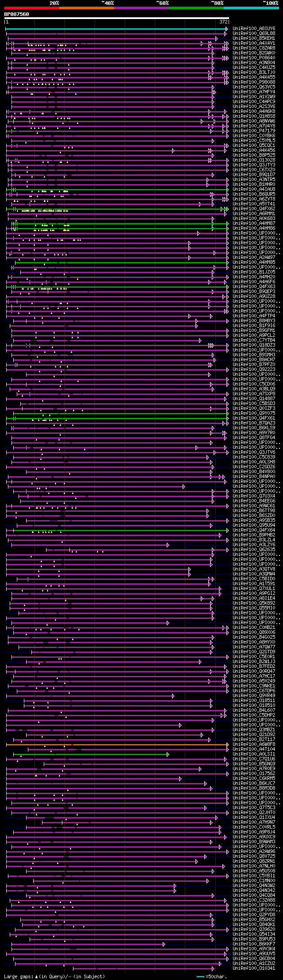Select hit UniRef100_A9WC61
The image size is (283, 980).
click(254, 505)
